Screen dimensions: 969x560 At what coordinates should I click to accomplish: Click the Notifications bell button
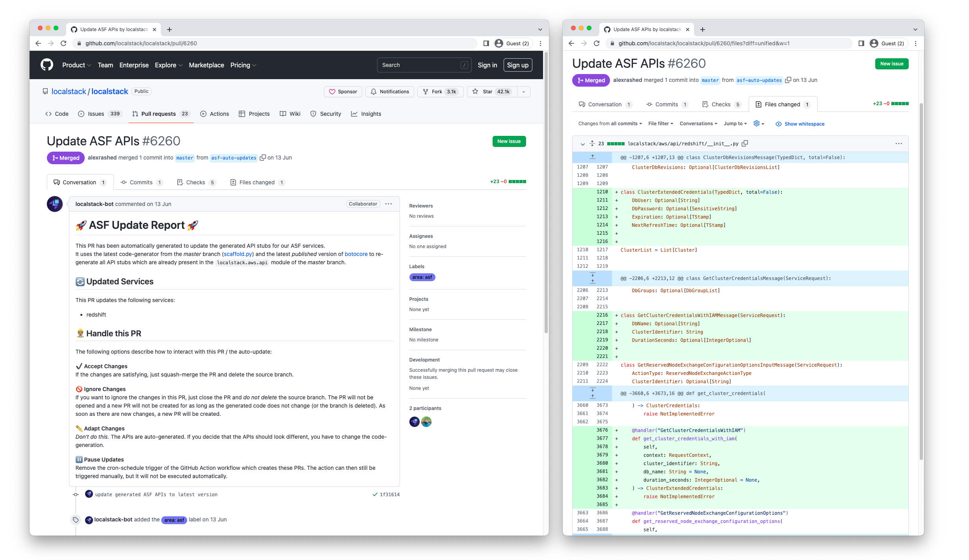coord(389,92)
